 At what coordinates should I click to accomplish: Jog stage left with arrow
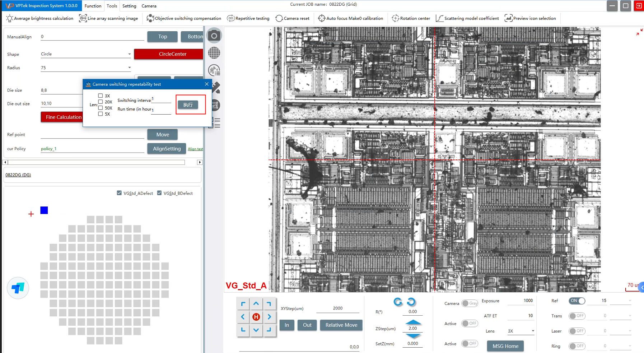point(243,317)
